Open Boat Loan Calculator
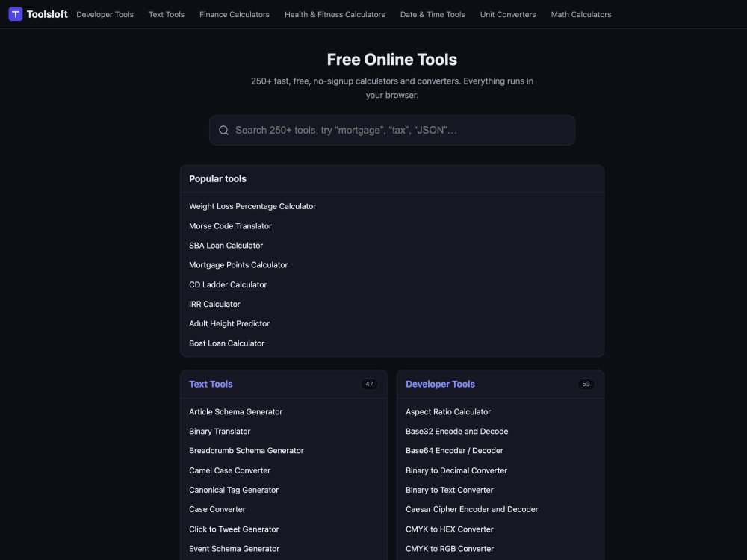 226,343
